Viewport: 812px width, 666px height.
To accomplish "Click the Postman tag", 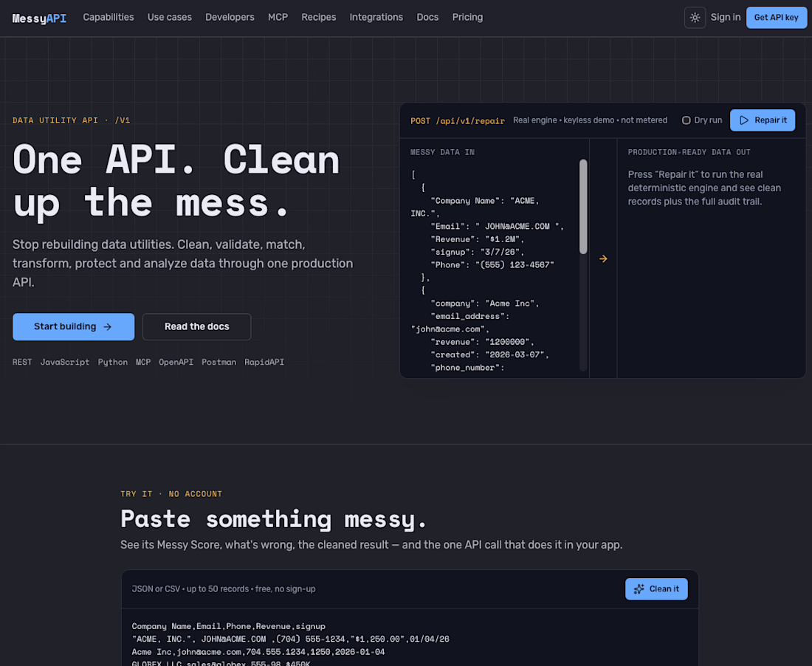I will coord(219,362).
